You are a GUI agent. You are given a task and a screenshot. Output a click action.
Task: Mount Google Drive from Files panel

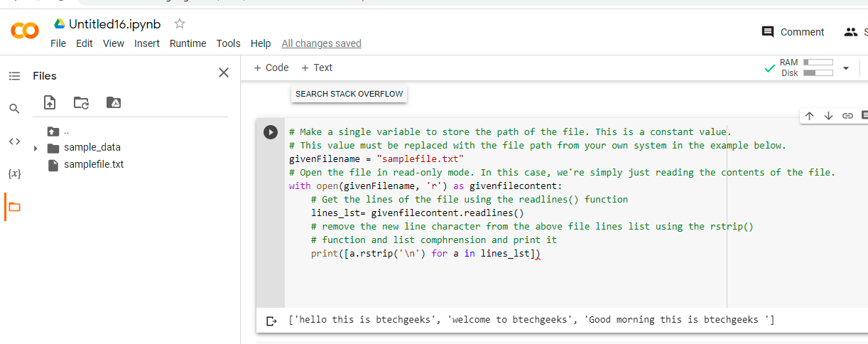click(x=114, y=103)
